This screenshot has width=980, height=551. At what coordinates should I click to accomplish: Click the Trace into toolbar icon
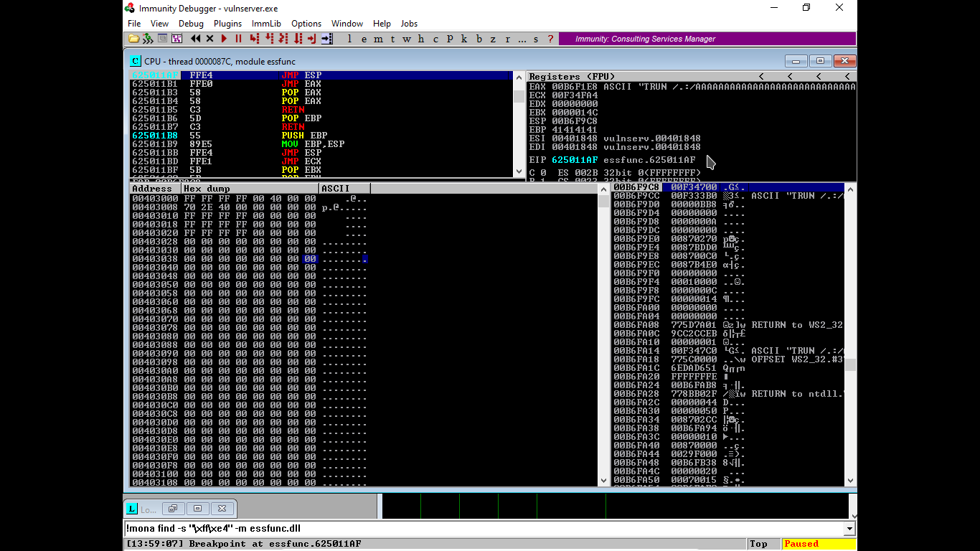[283, 39]
